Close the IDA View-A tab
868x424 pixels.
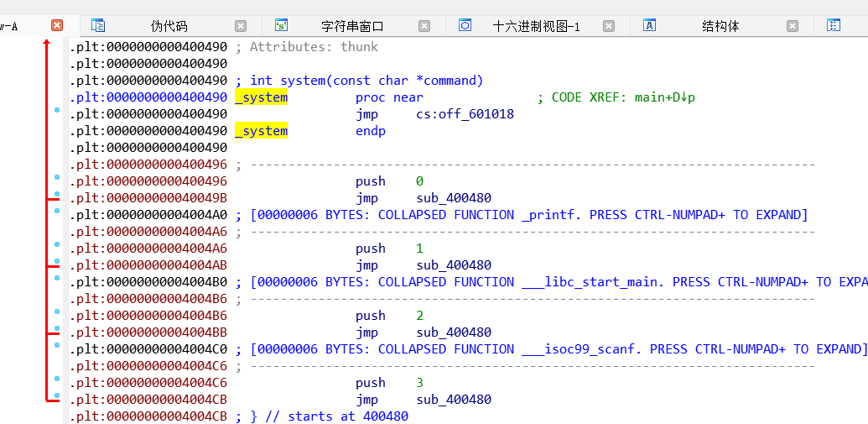point(57,25)
